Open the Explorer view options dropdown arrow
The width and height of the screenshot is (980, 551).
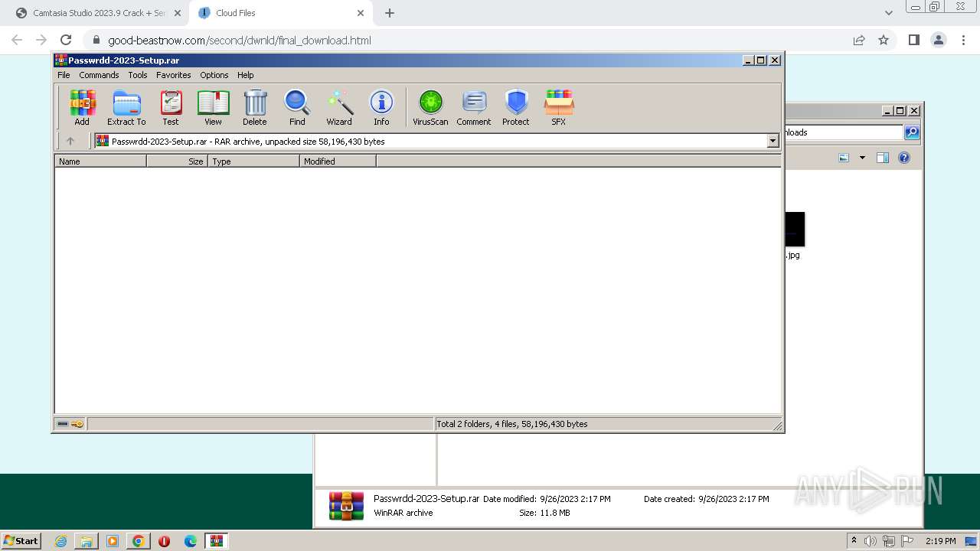862,158
